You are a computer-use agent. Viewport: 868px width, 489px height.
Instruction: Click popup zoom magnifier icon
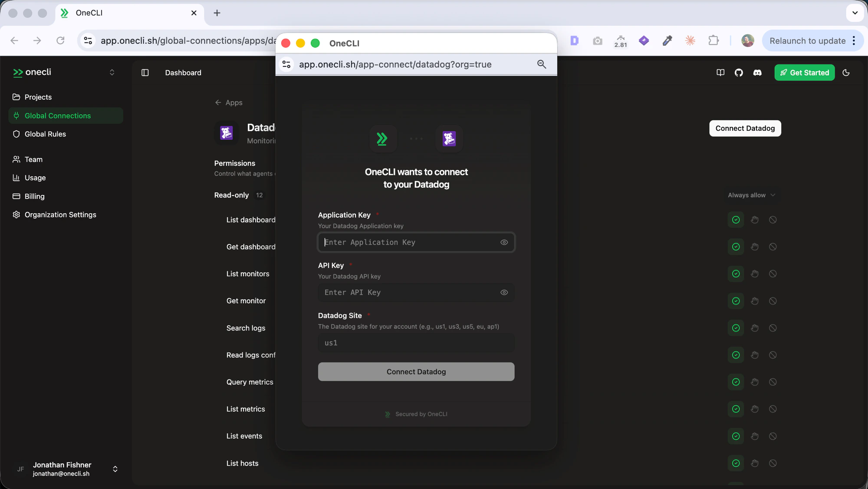tap(542, 64)
